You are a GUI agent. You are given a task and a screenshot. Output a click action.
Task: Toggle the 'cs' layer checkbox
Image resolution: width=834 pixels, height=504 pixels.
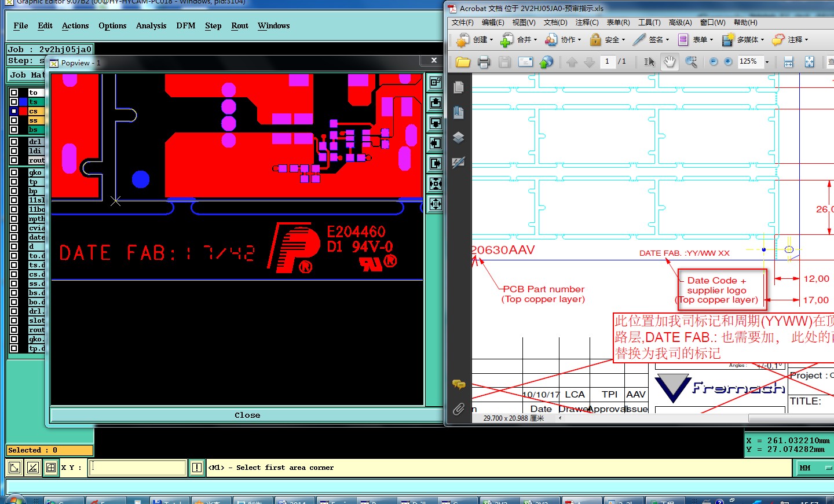[x=14, y=111]
